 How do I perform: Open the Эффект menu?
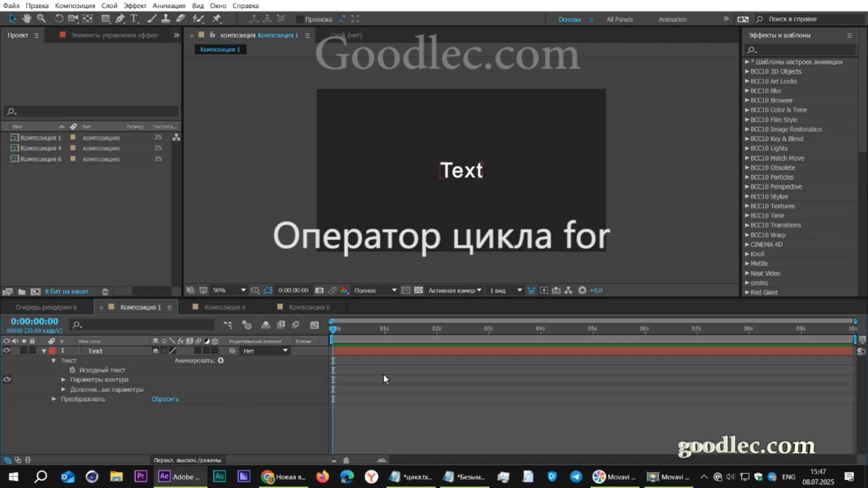point(135,5)
